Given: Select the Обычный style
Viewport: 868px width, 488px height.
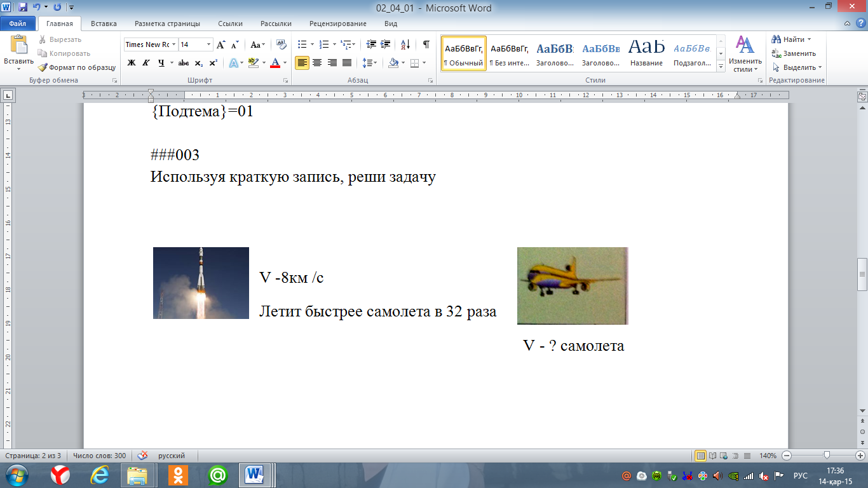Looking at the screenshot, I should [464, 53].
